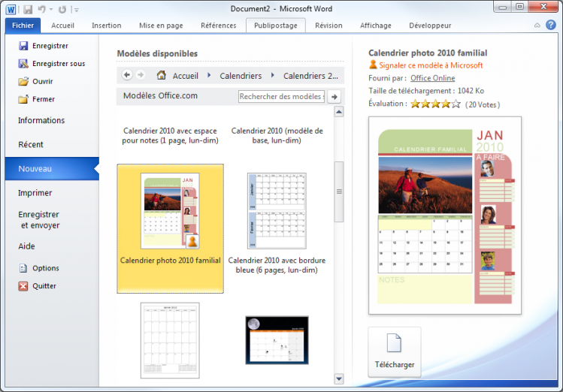563x392 pixels.
Task: Open the Imprimer section
Action: 35,193
